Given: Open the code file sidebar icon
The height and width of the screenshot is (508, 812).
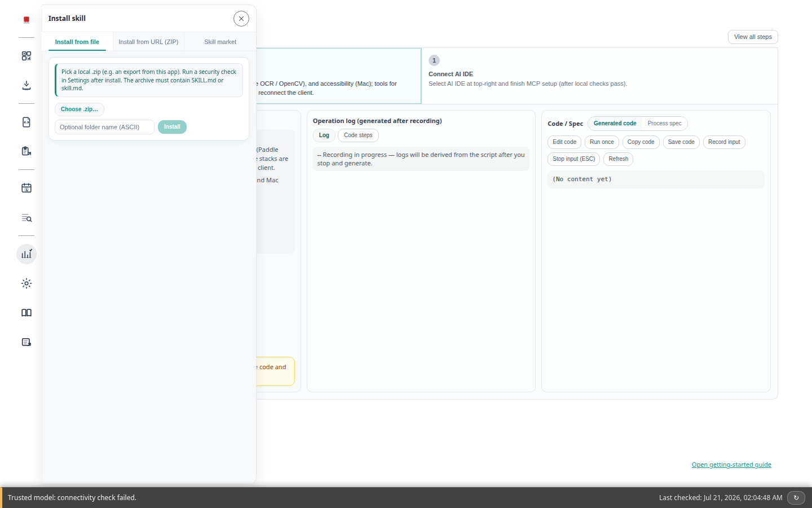Looking at the screenshot, I should point(27,122).
